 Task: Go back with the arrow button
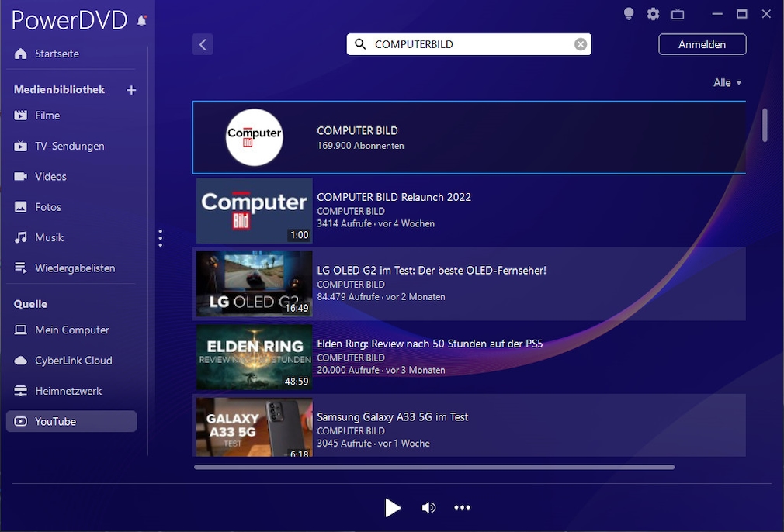203,44
